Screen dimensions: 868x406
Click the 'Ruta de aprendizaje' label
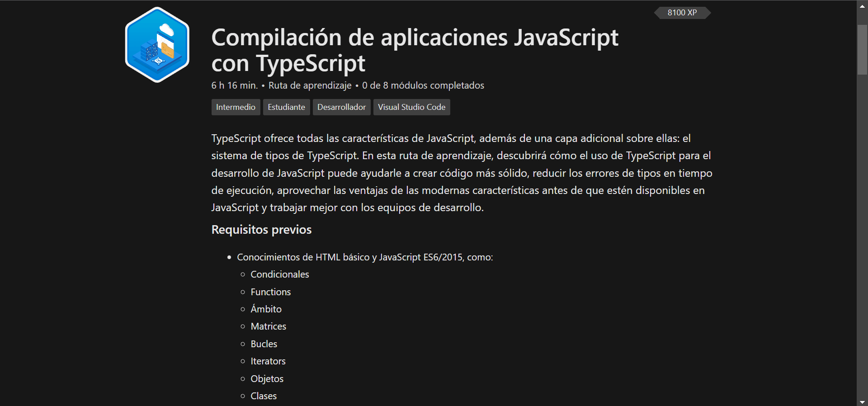click(x=310, y=85)
